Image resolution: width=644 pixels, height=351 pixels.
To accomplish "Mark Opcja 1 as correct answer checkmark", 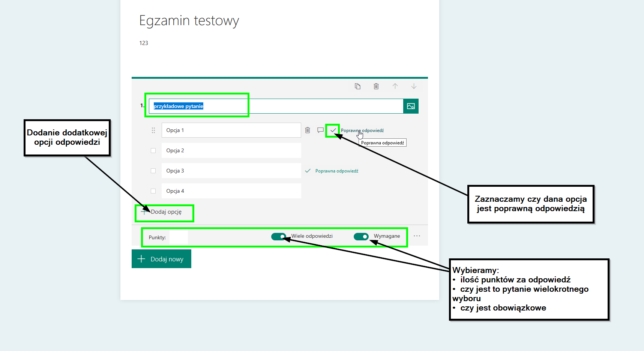I will [x=333, y=130].
